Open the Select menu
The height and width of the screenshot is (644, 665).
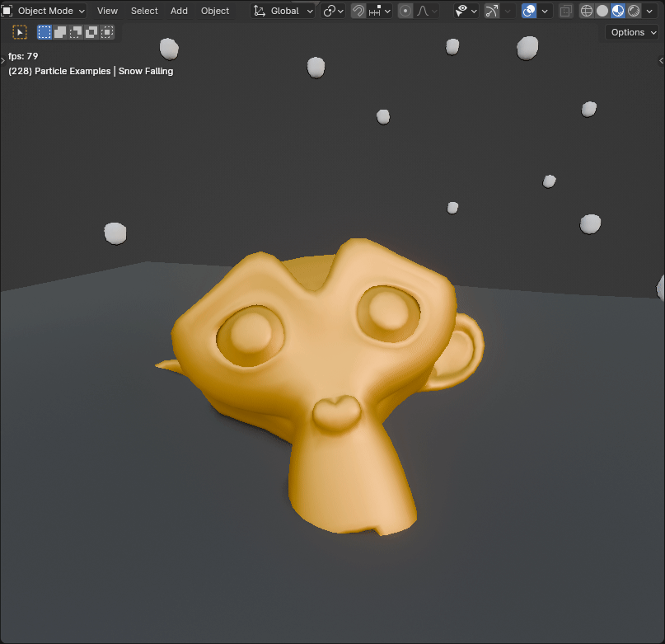[144, 11]
